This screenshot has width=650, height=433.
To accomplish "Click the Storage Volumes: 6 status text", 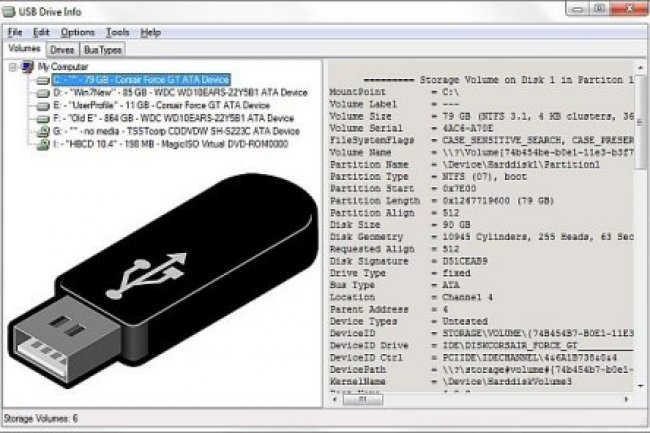I will [x=41, y=418].
